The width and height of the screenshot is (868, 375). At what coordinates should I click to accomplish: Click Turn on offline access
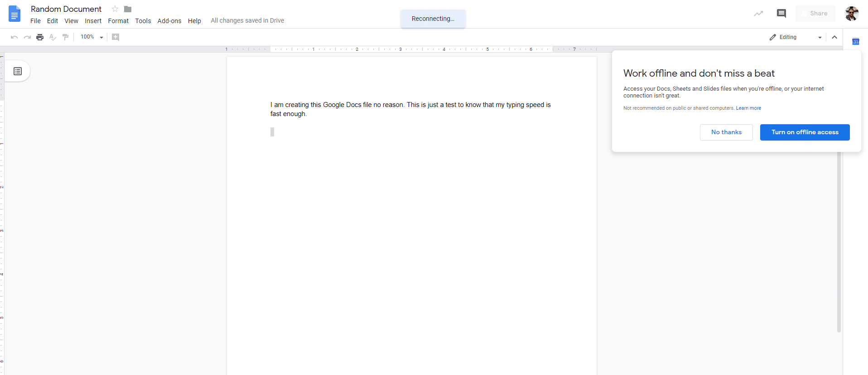pyautogui.click(x=805, y=132)
